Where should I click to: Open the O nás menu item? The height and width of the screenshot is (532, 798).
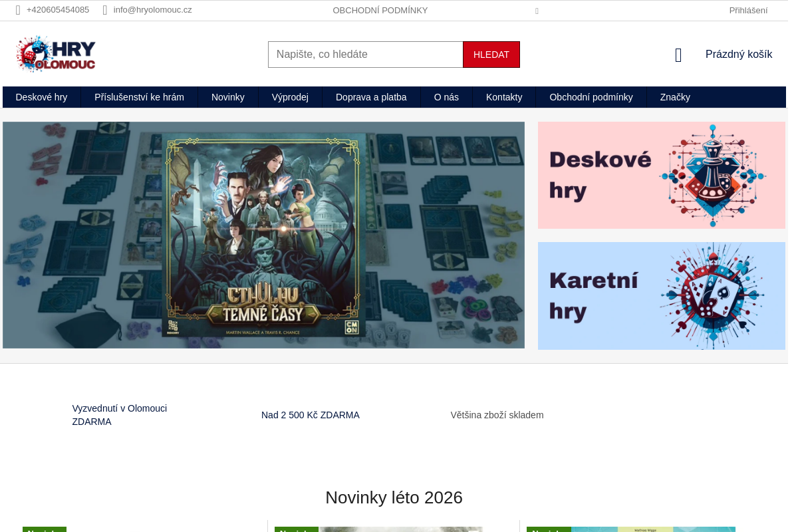(x=446, y=97)
